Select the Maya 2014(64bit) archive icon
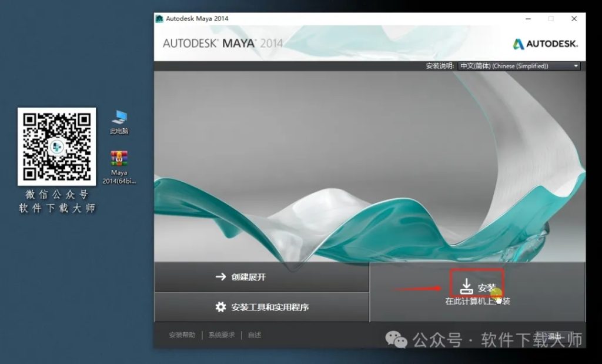Image resolution: width=602 pixels, height=364 pixels. click(x=119, y=168)
